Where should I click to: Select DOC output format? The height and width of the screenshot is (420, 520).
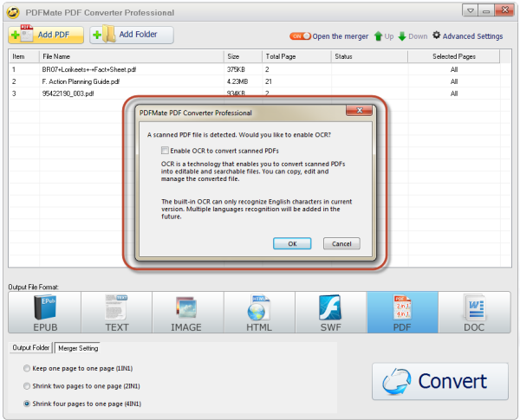(x=474, y=313)
